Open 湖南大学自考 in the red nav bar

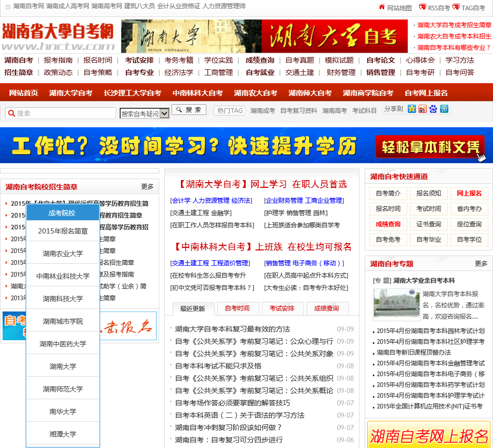(71, 93)
